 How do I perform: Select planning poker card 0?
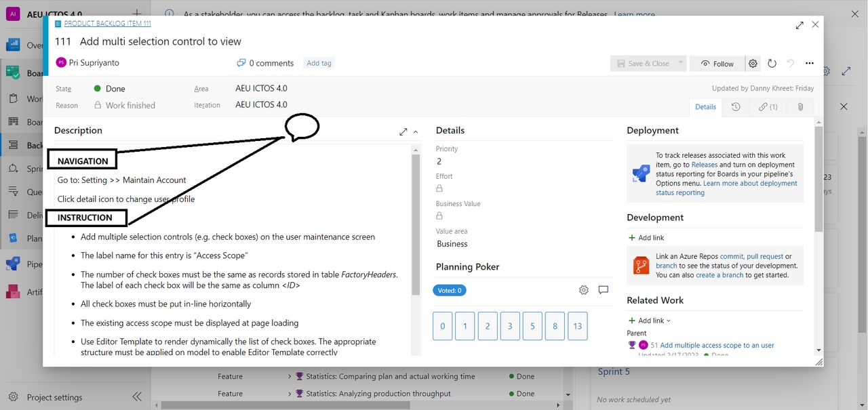442,326
